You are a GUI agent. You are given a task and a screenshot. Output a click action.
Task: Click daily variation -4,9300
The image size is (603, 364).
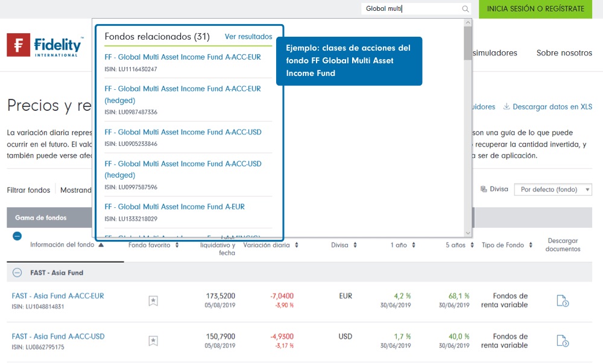282,336
